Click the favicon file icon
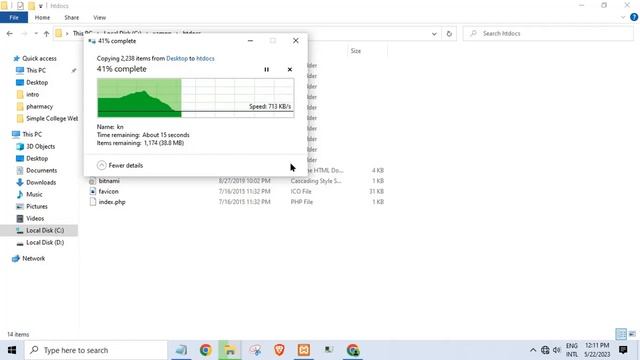This screenshot has width=640, height=360. (93, 191)
